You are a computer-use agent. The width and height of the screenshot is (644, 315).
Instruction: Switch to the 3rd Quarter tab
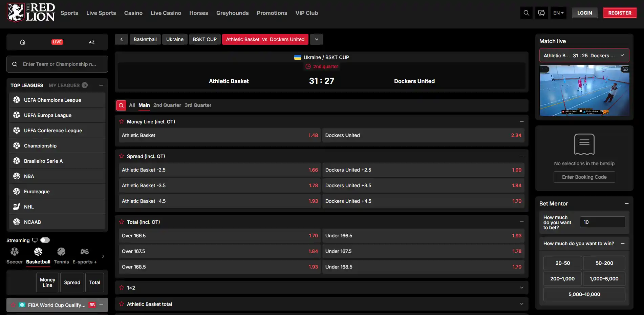pos(198,105)
